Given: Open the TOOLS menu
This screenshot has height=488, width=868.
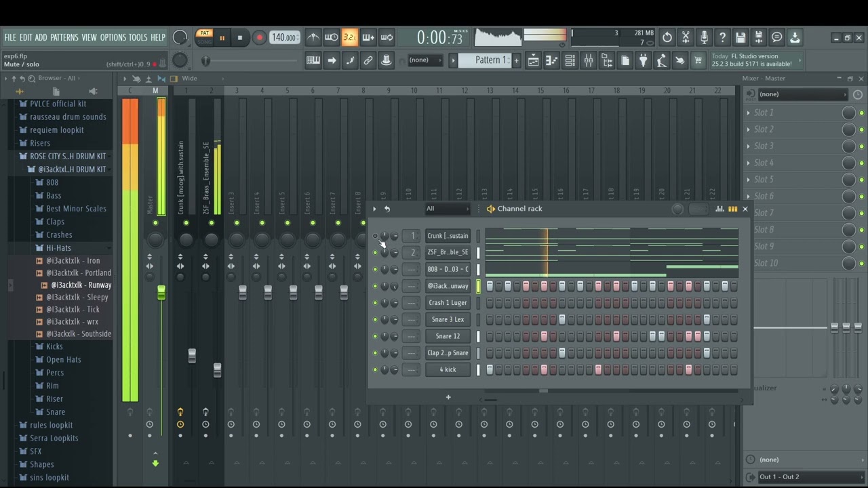Looking at the screenshot, I should pyautogui.click(x=138, y=37).
